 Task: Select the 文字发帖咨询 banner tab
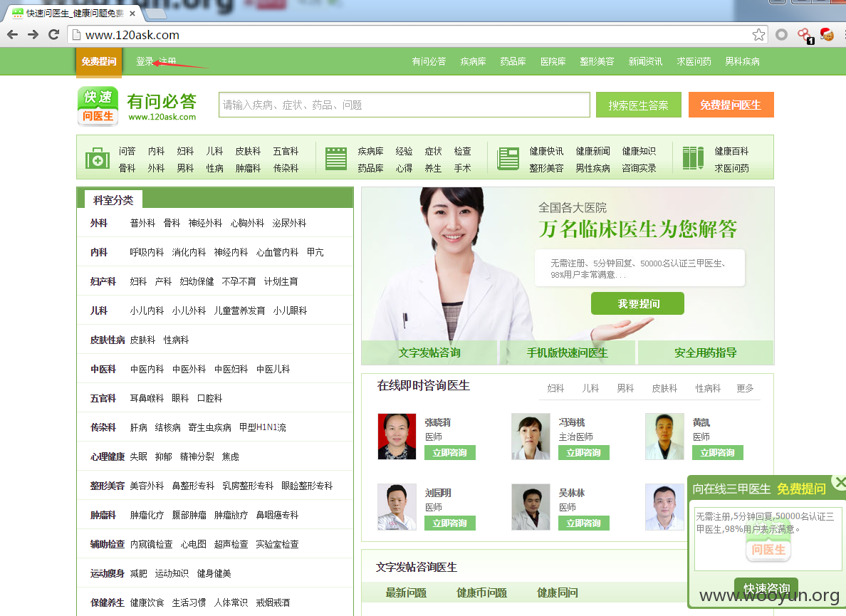pyautogui.click(x=429, y=353)
